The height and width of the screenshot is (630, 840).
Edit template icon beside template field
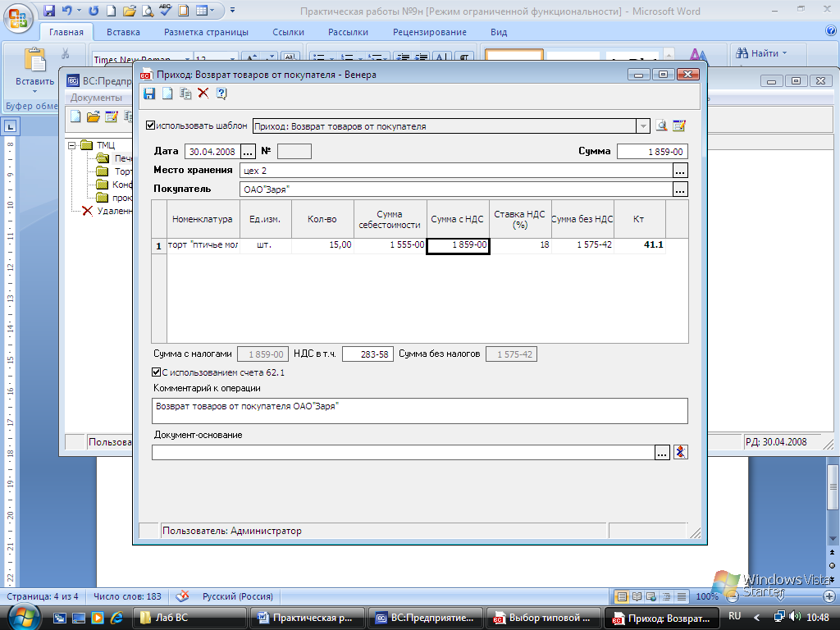678,126
